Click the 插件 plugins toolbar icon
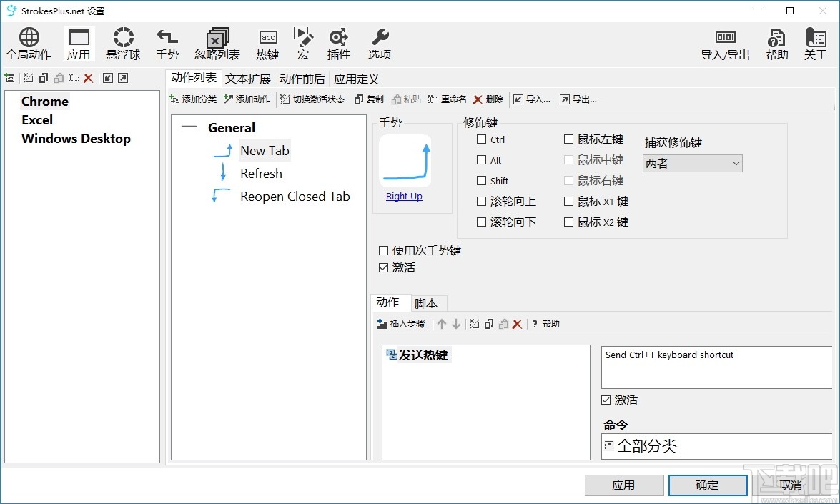 coord(338,43)
